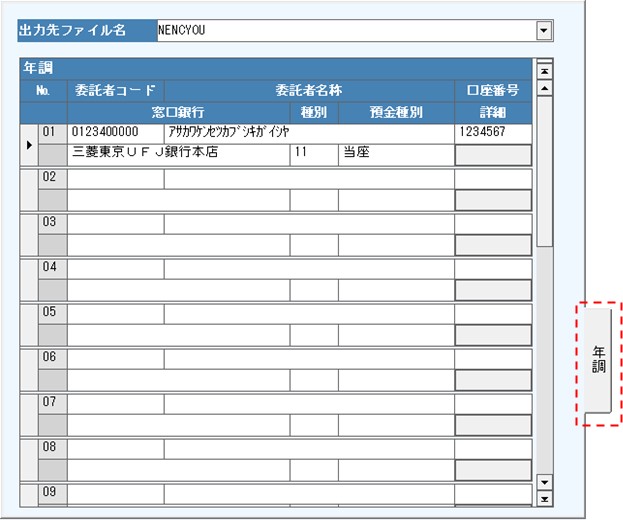The image size is (623, 520).
Task: Jump to bottom using the scrollbar's lowest button
Action: (x=544, y=498)
